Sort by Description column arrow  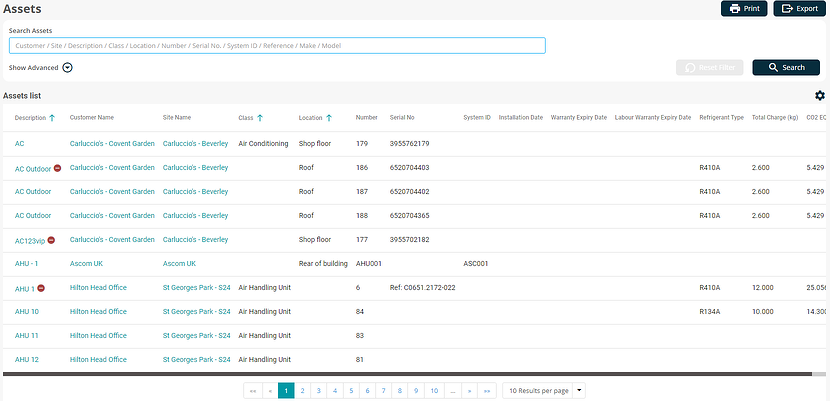coord(52,118)
